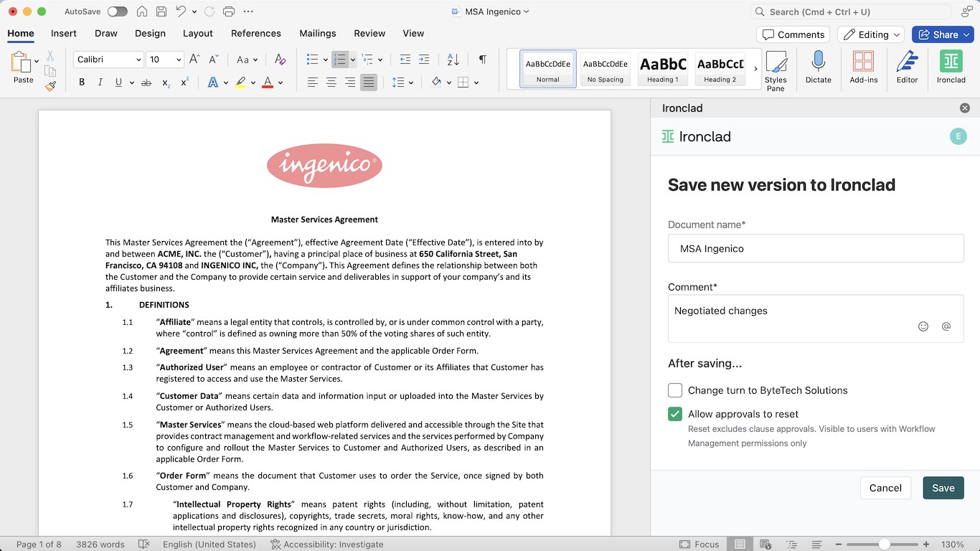
Task: Open the Ironclad add-in from the ribbon
Action: (x=951, y=68)
